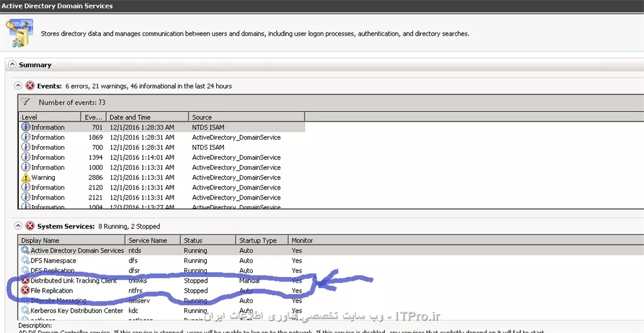644x333 pixels.
Task: Click ntds service name cell
Action: click(x=135, y=251)
